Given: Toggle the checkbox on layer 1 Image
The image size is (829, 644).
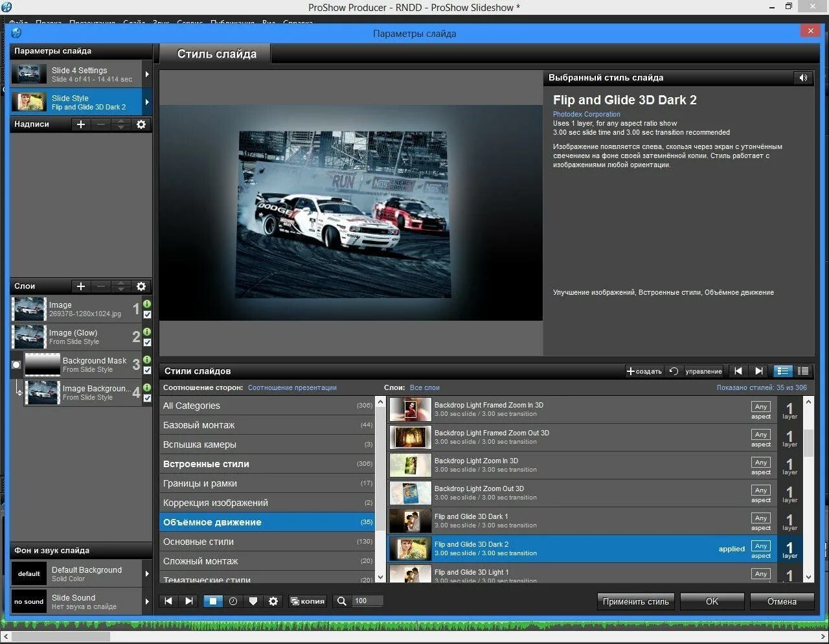Looking at the screenshot, I should pyautogui.click(x=148, y=316).
